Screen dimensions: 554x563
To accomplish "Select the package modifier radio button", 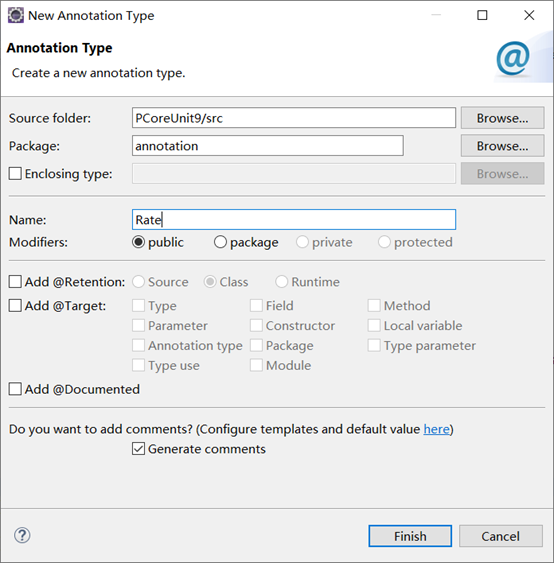I will click(220, 242).
